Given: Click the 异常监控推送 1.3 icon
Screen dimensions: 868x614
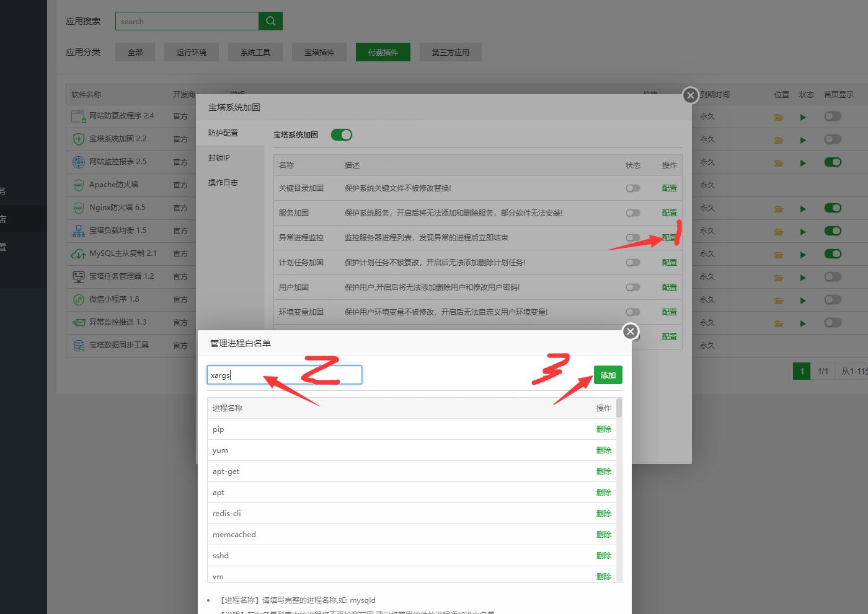Looking at the screenshot, I should [79, 322].
